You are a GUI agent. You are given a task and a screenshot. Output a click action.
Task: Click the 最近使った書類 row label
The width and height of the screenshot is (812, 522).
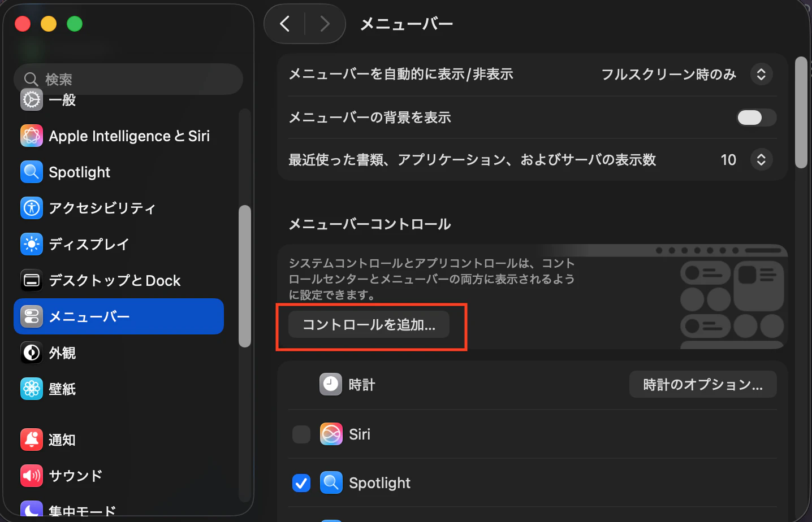pyautogui.click(x=472, y=160)
